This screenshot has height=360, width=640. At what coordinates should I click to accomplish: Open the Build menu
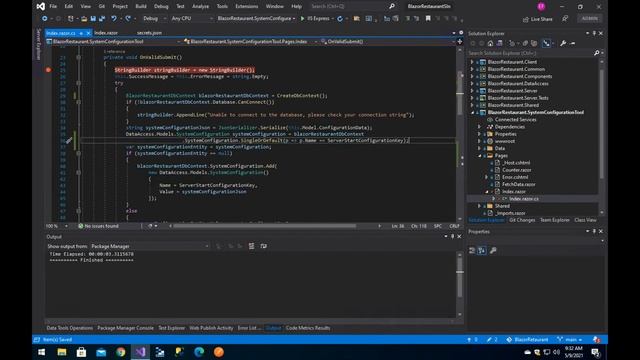[x=141, y=7]
